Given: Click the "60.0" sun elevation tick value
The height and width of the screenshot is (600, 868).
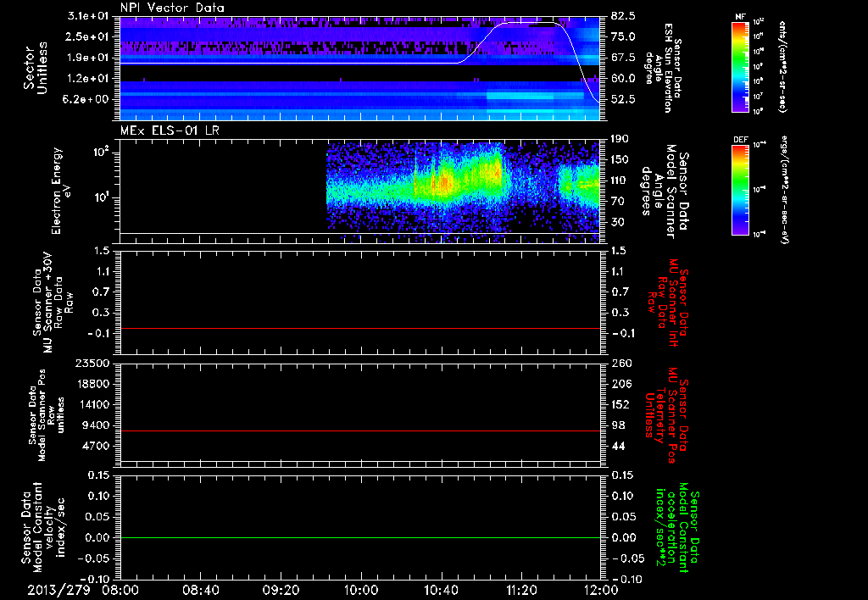Looking at the screenshot, I should tap(623, 79).
